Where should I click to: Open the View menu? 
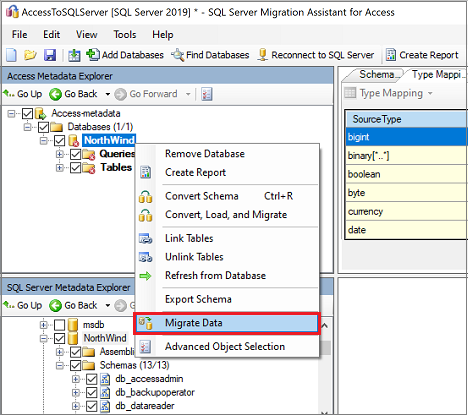click(x=87, y=34)
